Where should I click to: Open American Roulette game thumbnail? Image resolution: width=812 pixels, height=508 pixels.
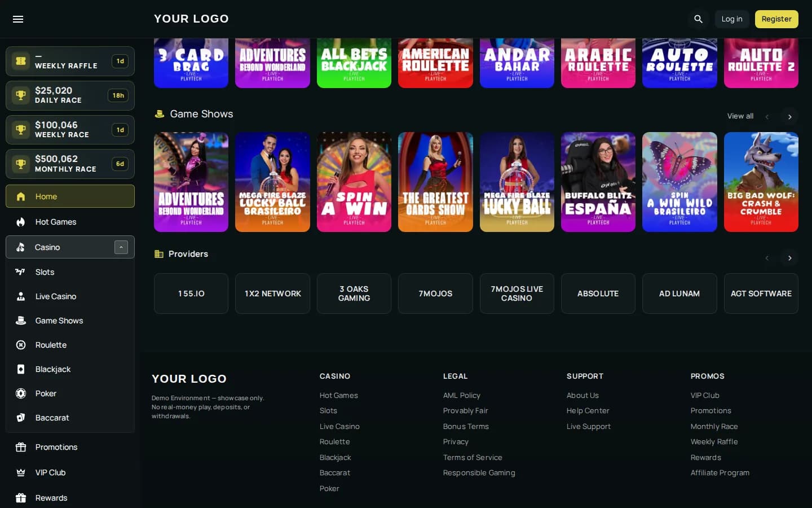point(435,63)
